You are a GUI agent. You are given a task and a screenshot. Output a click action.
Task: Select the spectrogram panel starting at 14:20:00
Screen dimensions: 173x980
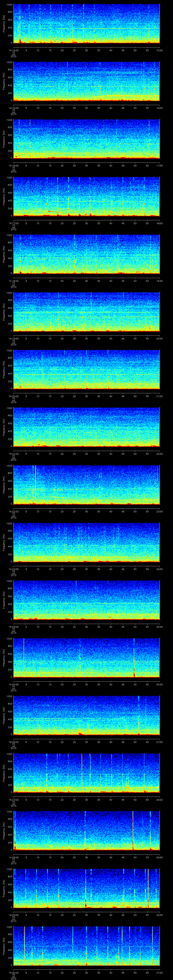tap(86, 369)
